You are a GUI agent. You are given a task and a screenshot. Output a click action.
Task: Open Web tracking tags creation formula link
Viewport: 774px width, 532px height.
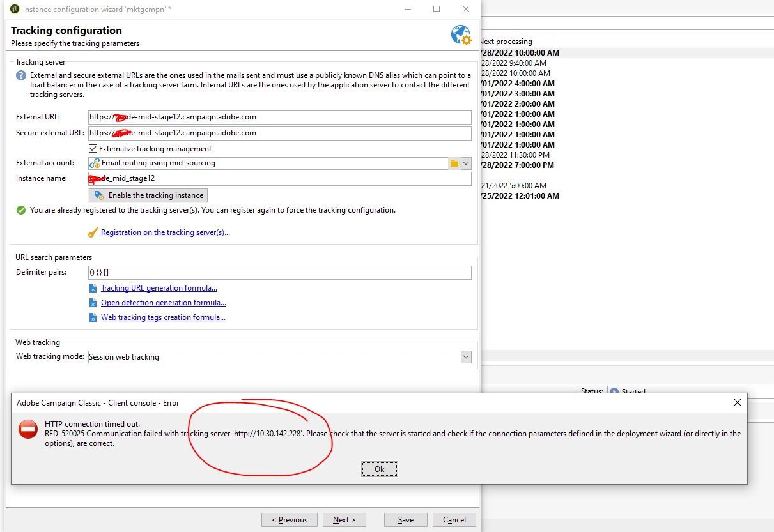(x=163, y=317)
